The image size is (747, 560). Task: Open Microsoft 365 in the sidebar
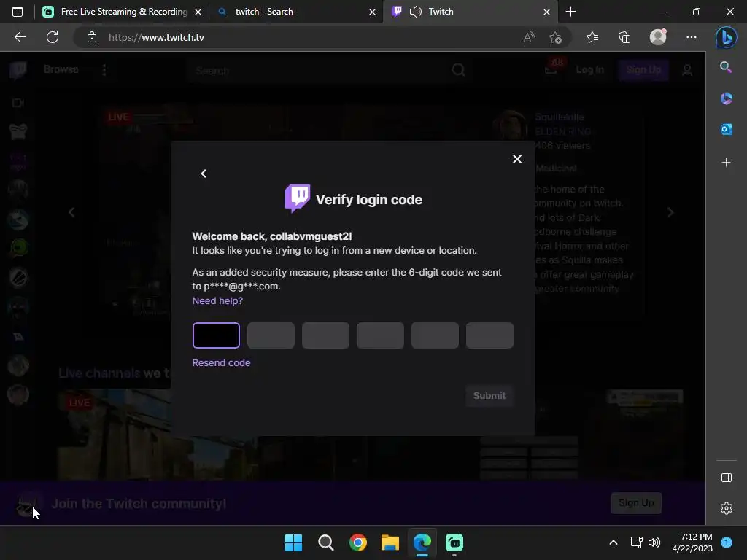pos(726,98)
